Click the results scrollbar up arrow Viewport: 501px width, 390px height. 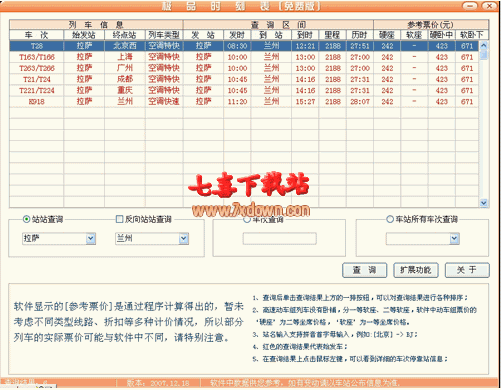pos(484,45)
